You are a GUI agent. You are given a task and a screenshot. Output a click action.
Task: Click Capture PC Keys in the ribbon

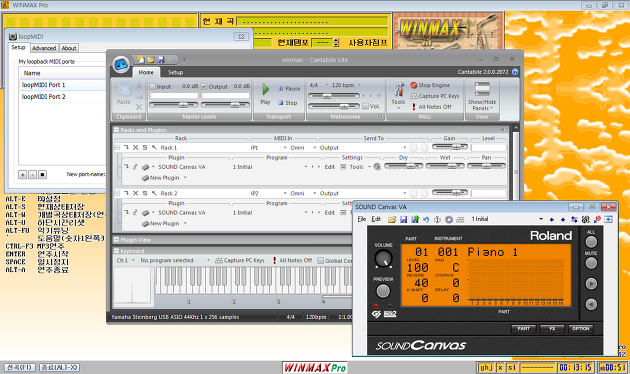(x=434, y=96)
